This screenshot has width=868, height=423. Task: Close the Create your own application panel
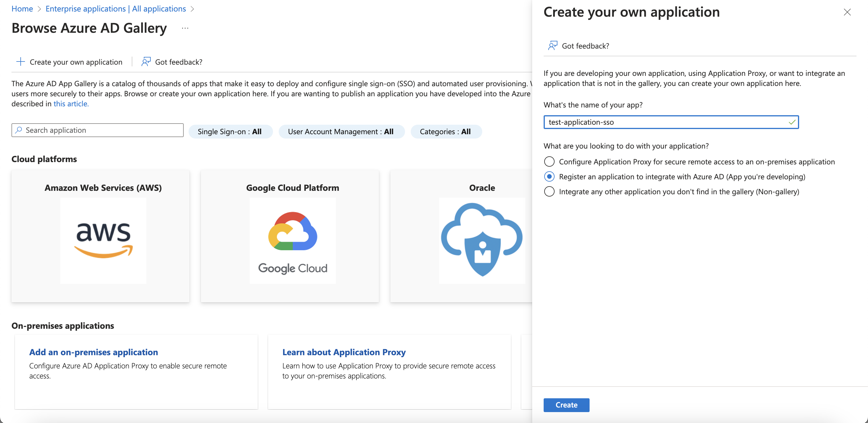847,12
